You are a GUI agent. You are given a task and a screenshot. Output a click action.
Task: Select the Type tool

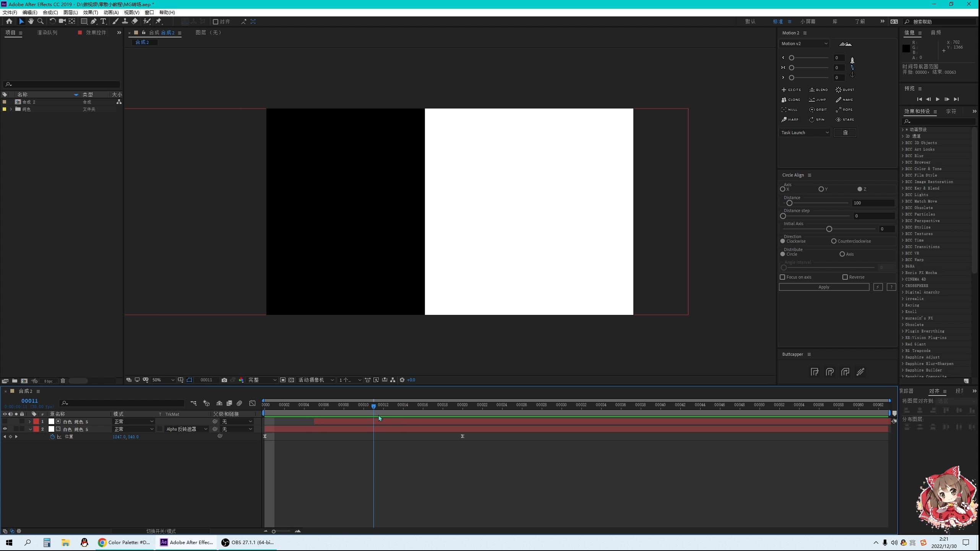tap(103, 21)
